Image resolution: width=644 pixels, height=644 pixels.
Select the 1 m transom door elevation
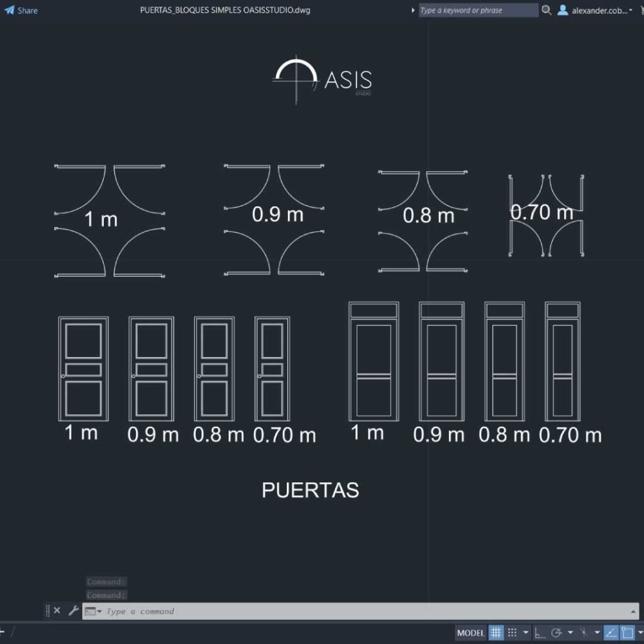[x=374, y=362]
